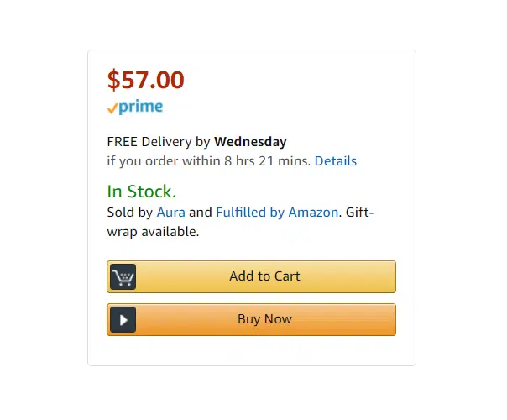Click the green In Stock text
507x420 pixels.
click(142, 192)
